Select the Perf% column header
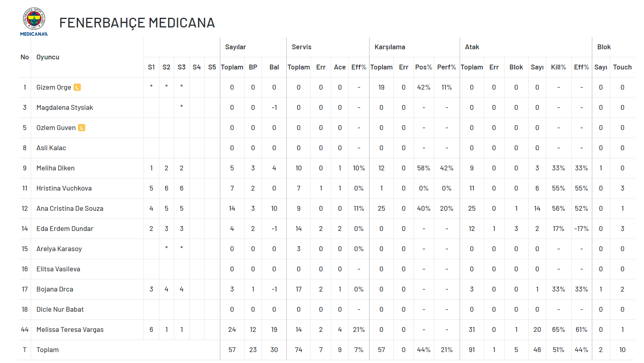This screenshot has width=644, height=363. 446,67
